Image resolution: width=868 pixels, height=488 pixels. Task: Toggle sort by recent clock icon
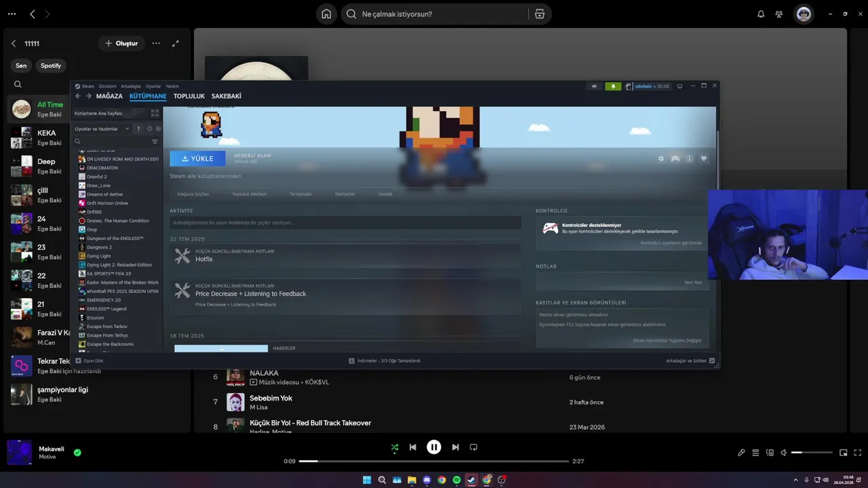click(149, 129)
